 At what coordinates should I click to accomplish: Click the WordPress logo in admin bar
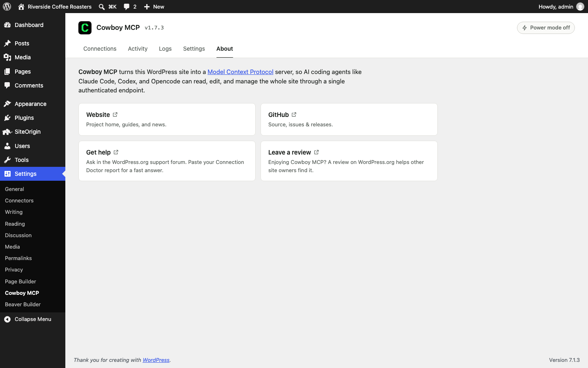pyautogui.click(x=7, y=7)
